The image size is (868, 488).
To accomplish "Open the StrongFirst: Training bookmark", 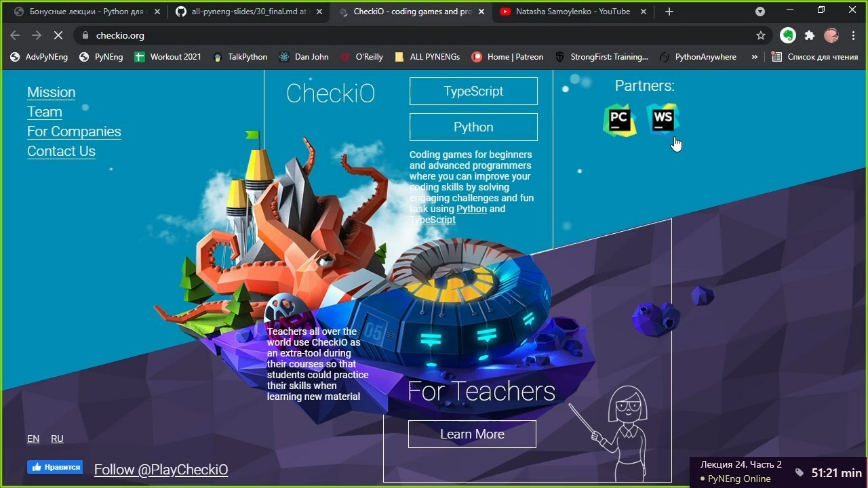I will click(601, 57).
